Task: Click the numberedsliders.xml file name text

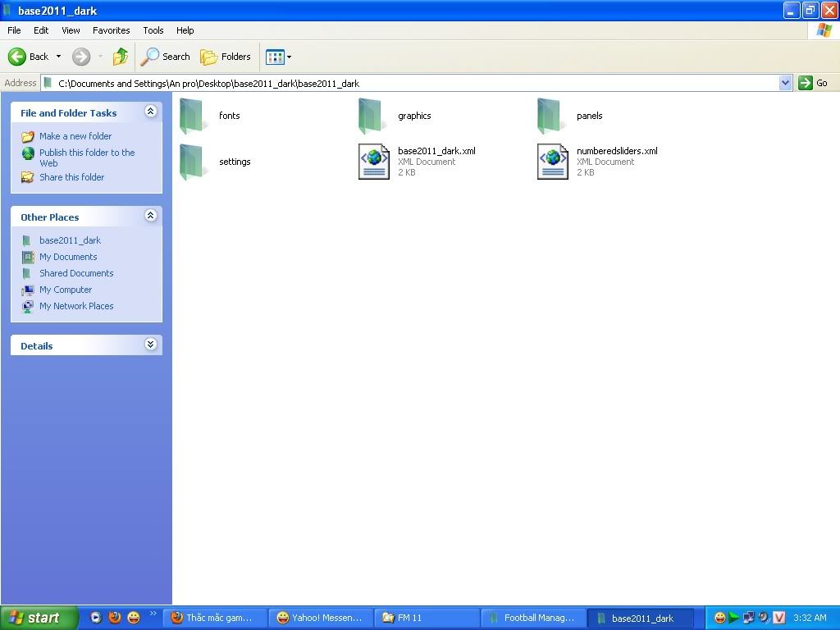Action: click(x=617, y=151)
